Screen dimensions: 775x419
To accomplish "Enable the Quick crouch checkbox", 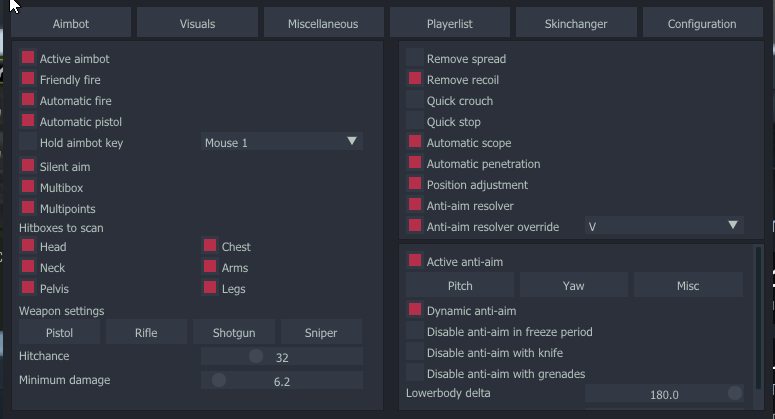I will point(415,99).
